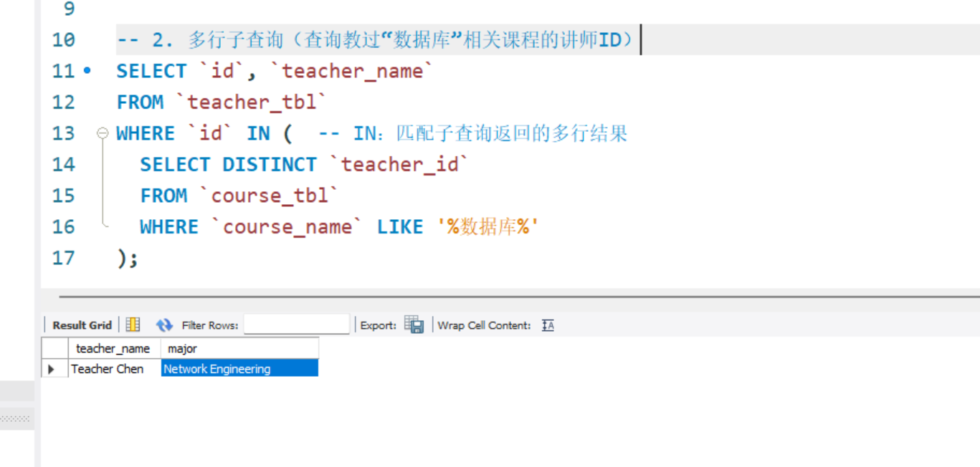The image size is (980, 467).
Task: Click the teacher_name column header
Action: coord(113,348)
